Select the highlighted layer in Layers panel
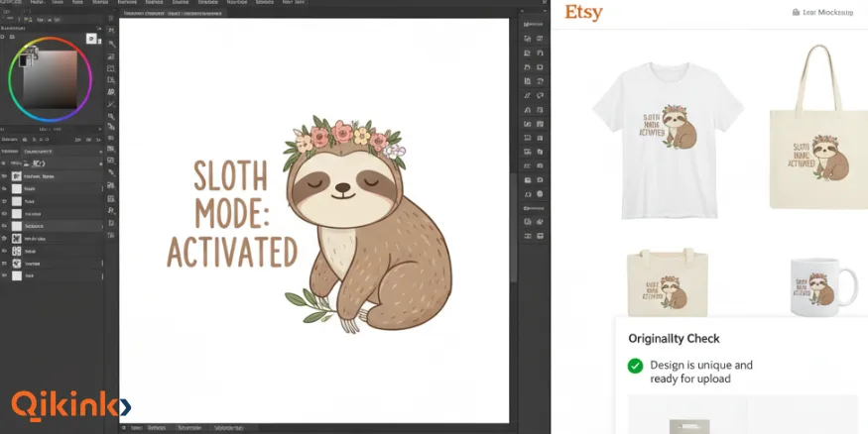 point(53,226)
